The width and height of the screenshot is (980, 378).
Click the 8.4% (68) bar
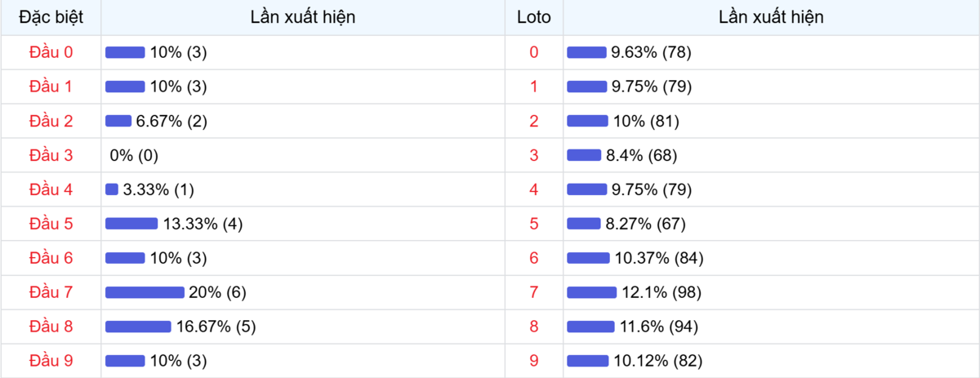(x=584, y=155)
